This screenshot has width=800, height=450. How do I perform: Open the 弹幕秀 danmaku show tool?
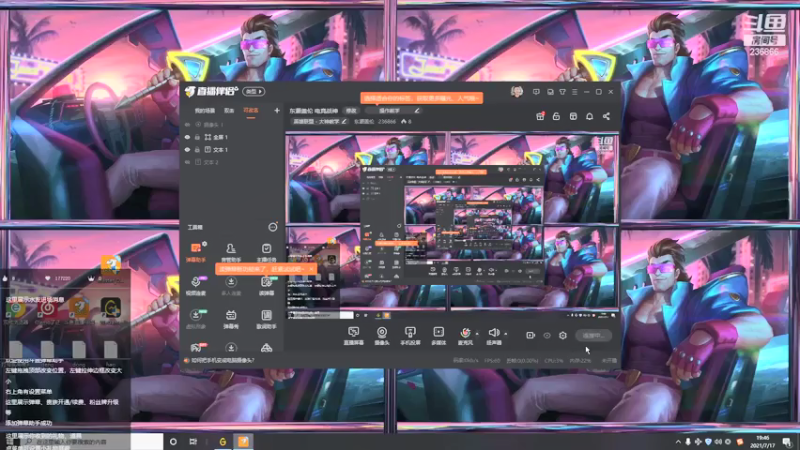(x=231, y=319)
